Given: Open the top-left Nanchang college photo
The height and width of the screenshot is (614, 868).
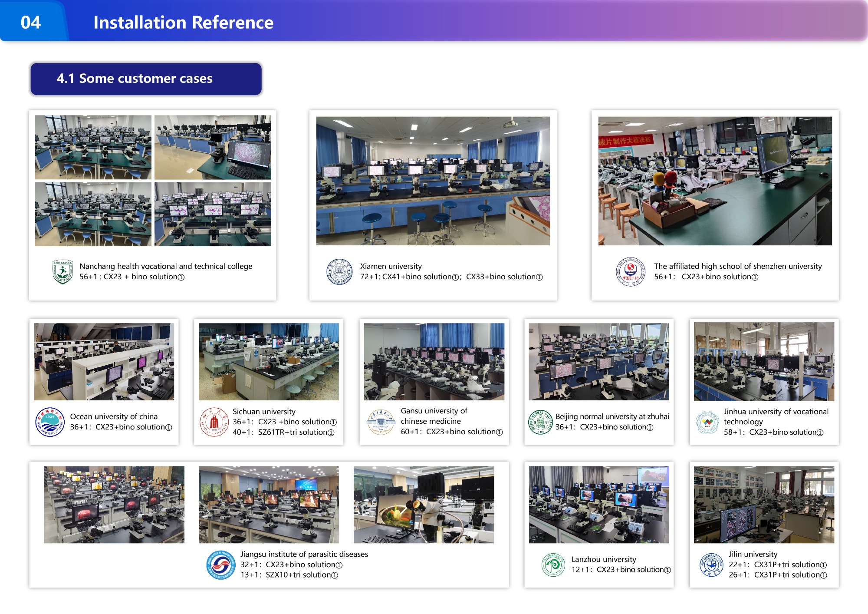Looking at the screenshot, I should point(93,147).
